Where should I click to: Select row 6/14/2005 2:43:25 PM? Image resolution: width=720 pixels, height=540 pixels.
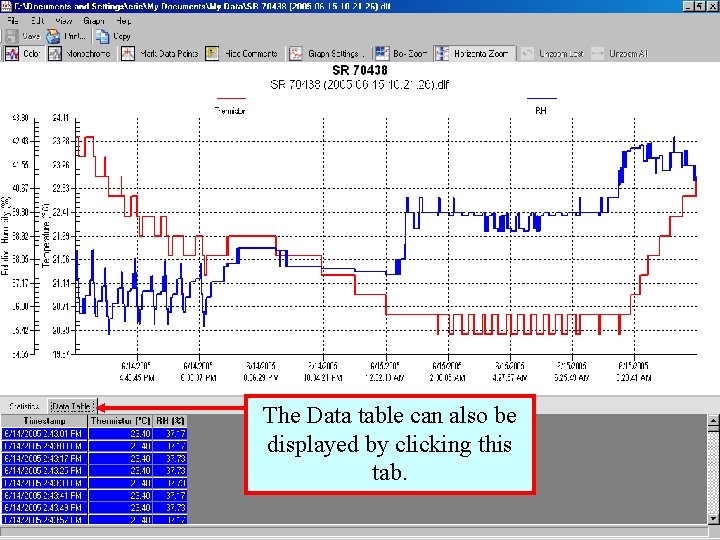tap(94, 470)
